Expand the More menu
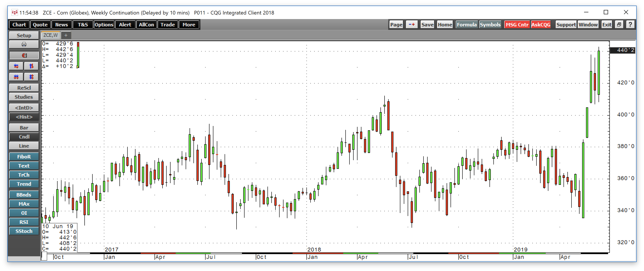The image size is (644, 271). pyautogui.click(x=189, y=24)
